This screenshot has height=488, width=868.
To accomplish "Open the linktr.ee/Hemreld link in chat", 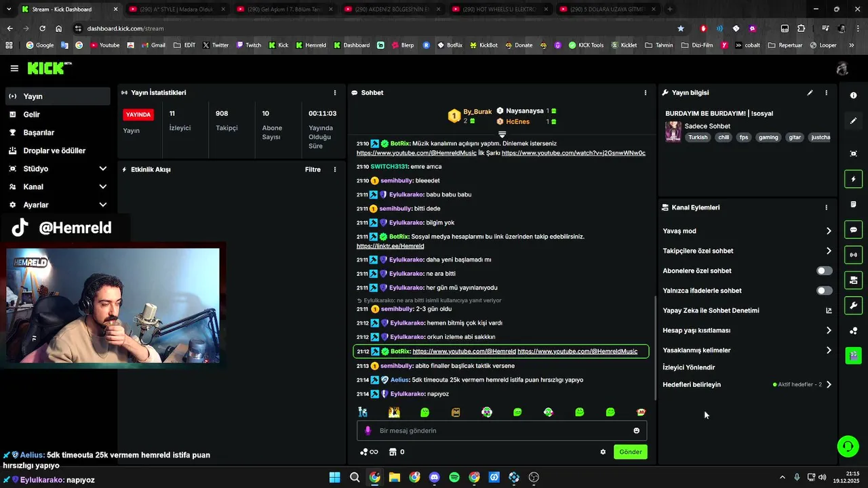I will click(390, 246).
